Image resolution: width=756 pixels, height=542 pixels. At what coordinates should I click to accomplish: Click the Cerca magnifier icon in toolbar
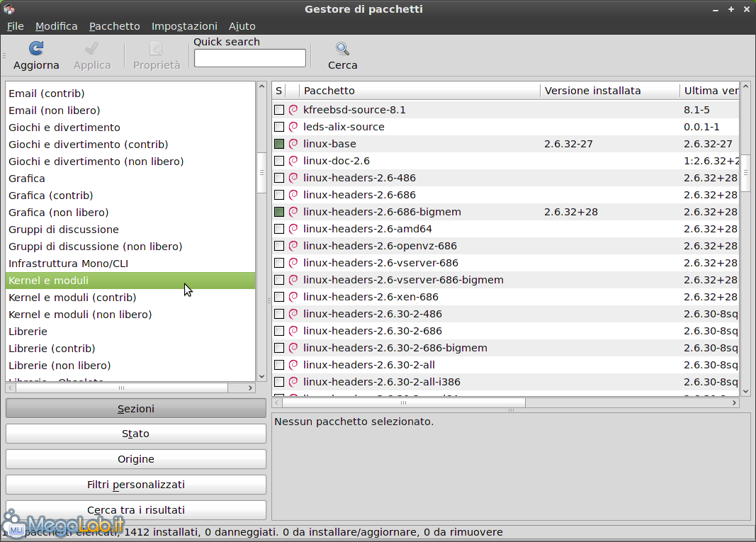[342, 49]
